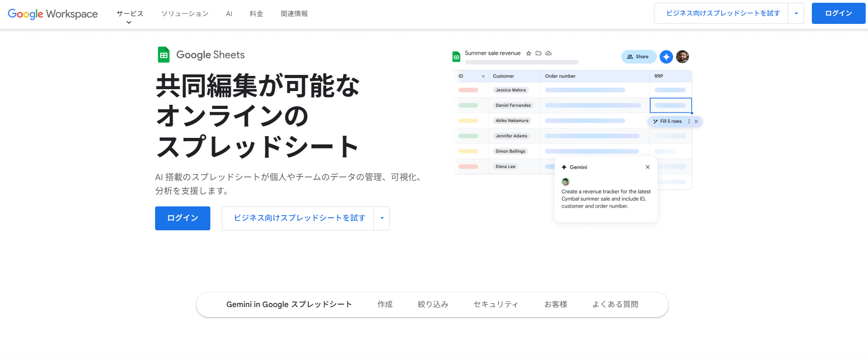Click the Daniel Fernandez customer chip
Viewport: 868px width, 359px height.
point(513,105)
